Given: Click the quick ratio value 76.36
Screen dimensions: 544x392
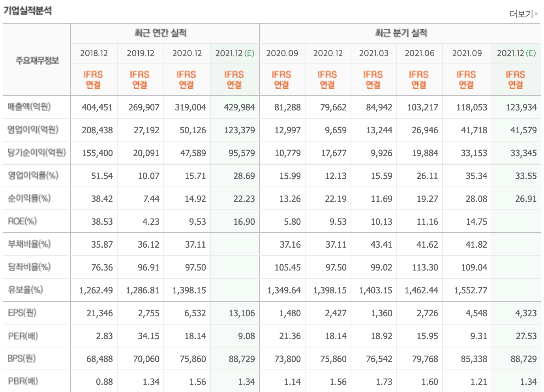Looking at the screenshot, I should (x=102, y=267).
